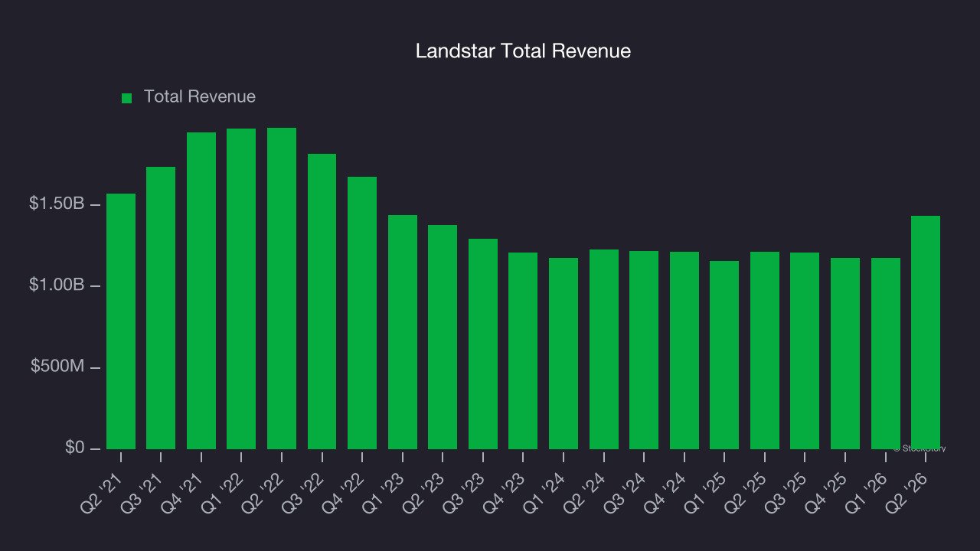Click the bar for Q1 '24
The height and width of the screenshot is (551, 980).
click(x=563, y=354)
